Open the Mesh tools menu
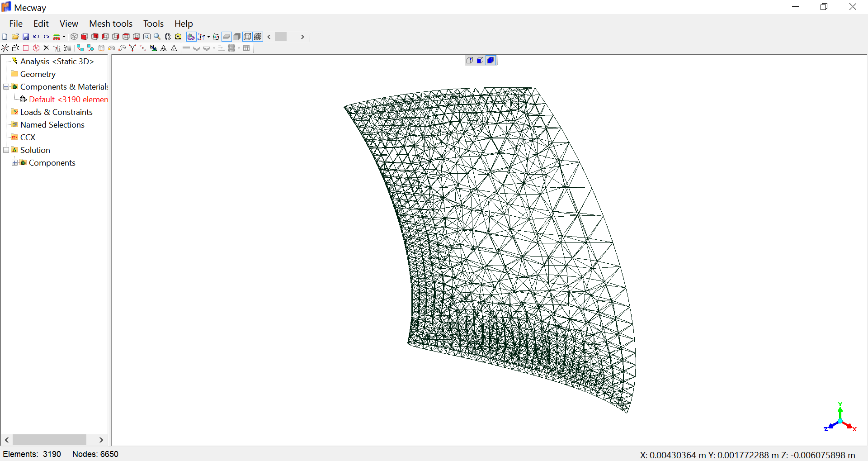868x461 pixels. point(111,24)
